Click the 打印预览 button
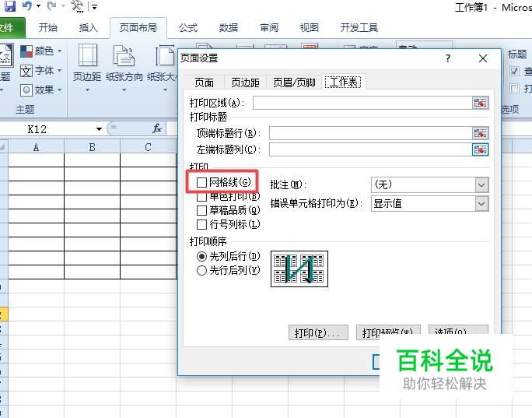532x418 pixels. click(x=388, y=332)
